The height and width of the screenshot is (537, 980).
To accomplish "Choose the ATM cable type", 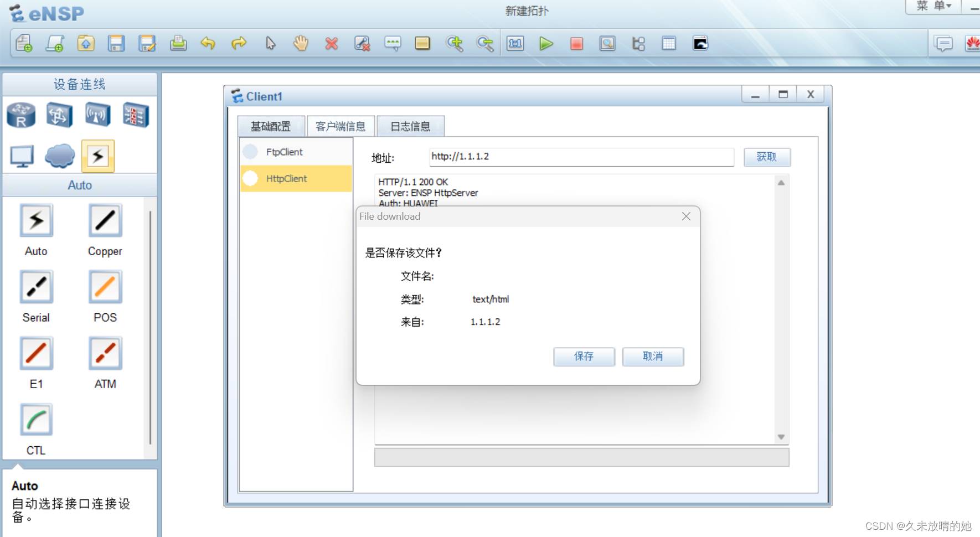I will tap(105, 353).
